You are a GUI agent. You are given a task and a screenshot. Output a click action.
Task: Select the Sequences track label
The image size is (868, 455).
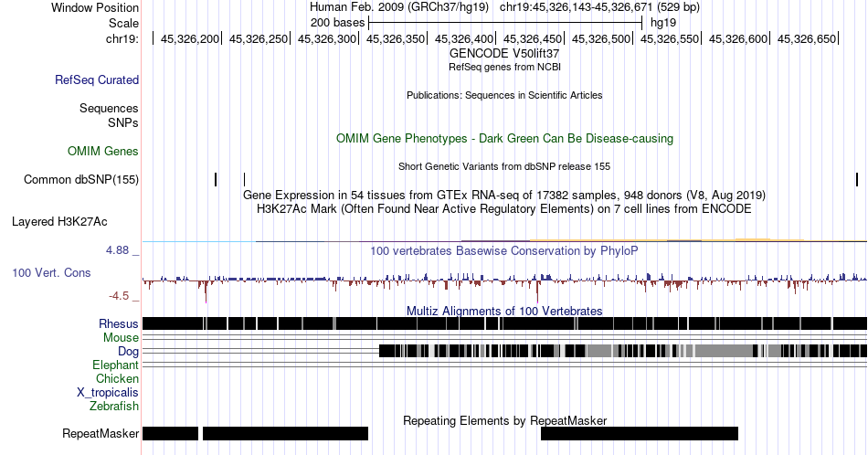click(x=109, y=108)
